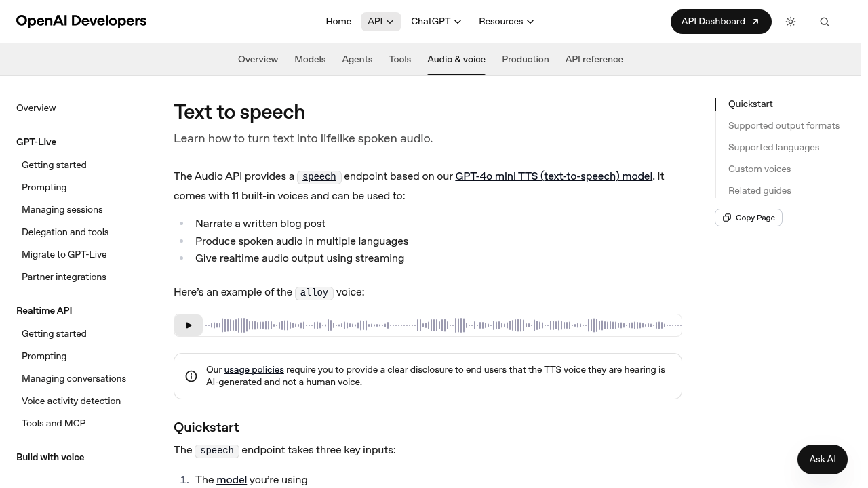
Task: Open Getting started under Realtime API
Action: coord(54,334)
